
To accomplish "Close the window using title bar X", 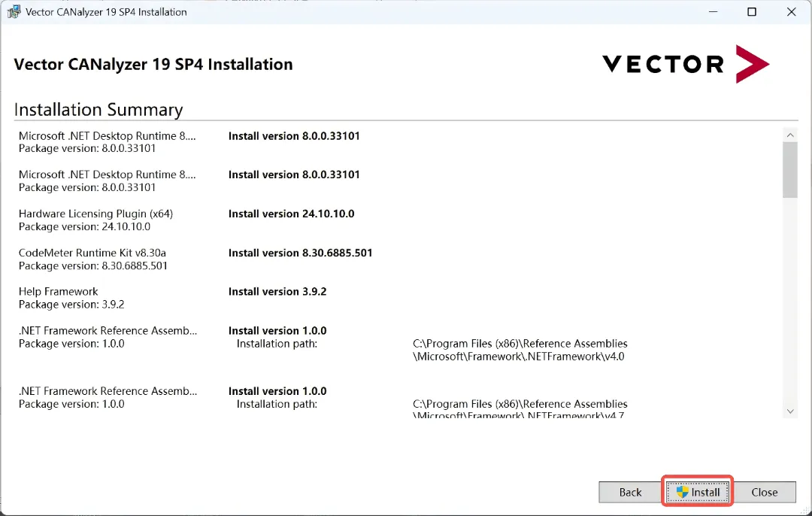I will [x=791, y=11].
